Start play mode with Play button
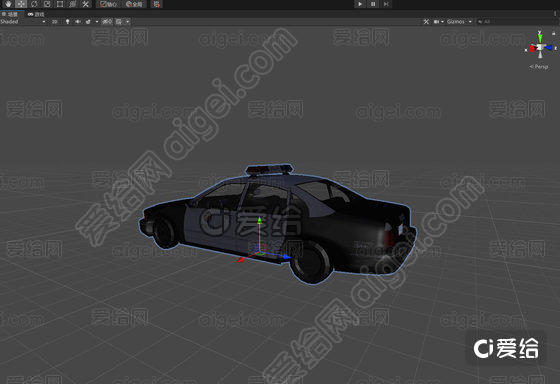This screenshot has width=560, height=384. (x=360, y=4)
